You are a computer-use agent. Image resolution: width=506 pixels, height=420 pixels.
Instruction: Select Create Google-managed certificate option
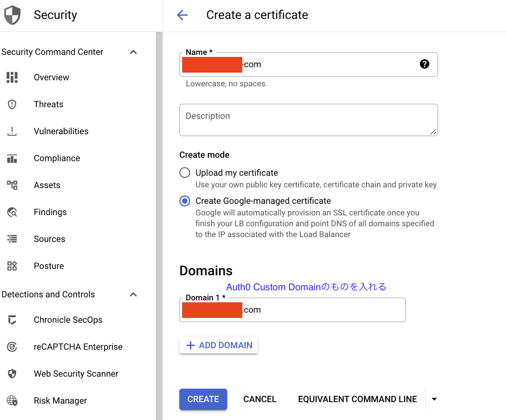185,201
